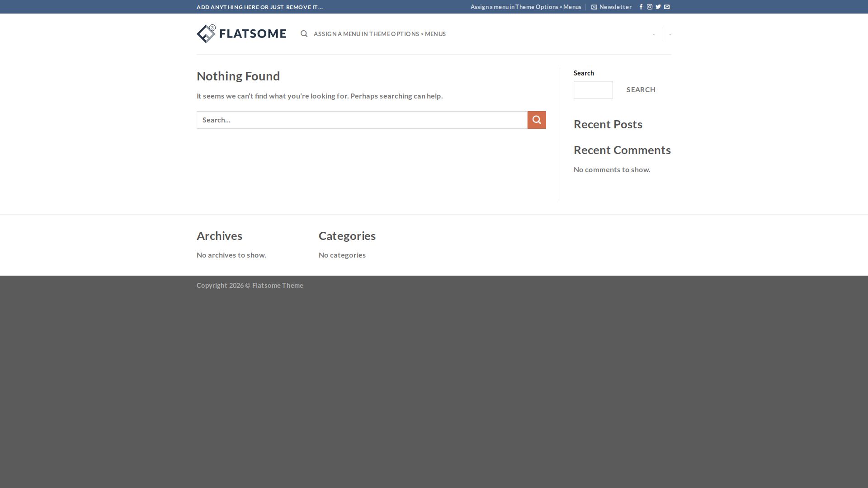Click the Facebook icon in top bar
Image resolution: width=868 pixels, height=488 pixels.
(x=641, y=7)
